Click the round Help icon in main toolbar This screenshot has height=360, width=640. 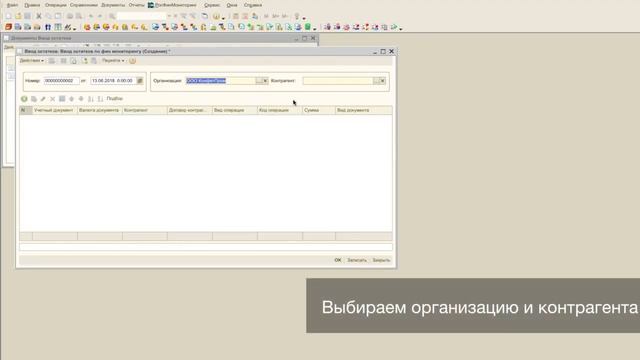[x=216, y=16]
